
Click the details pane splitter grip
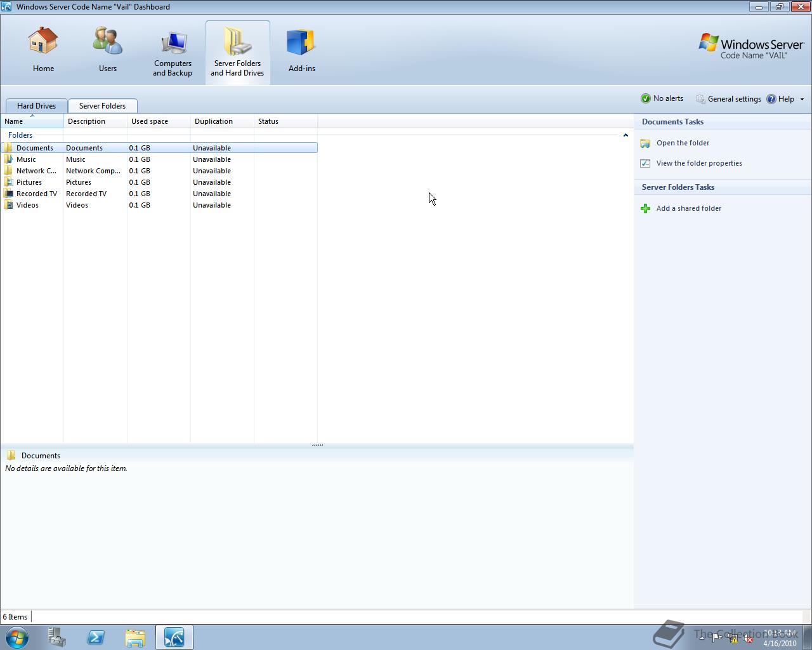click(317, 445)
